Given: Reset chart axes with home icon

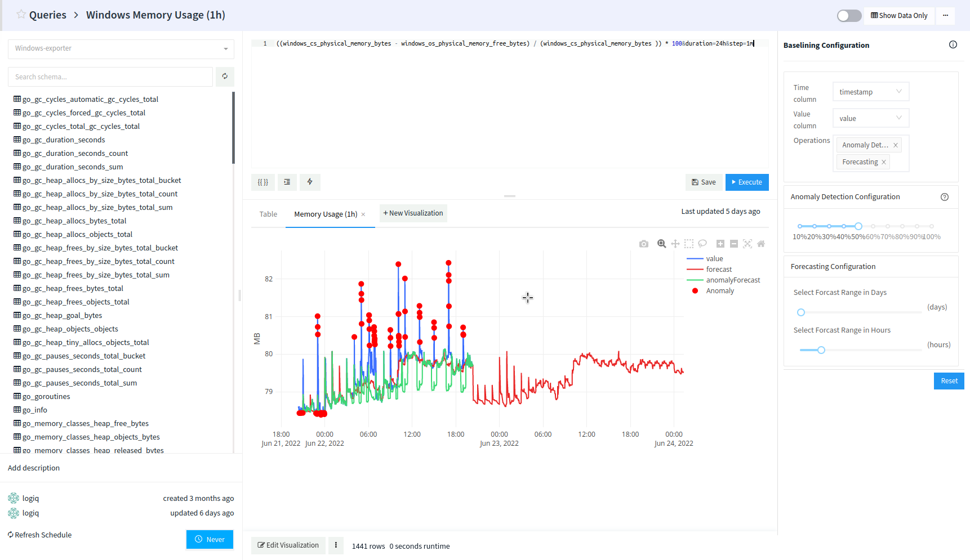Looking at the screenshot, I should 761,244.
